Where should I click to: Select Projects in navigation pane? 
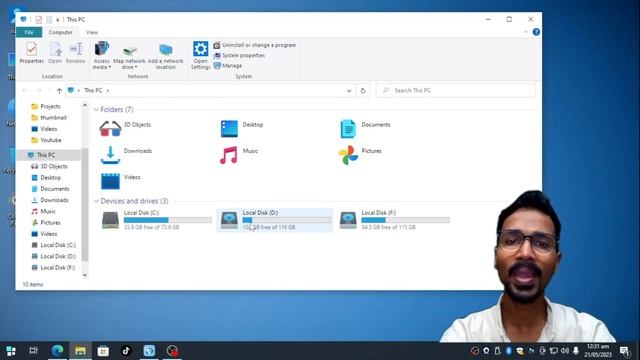pos(50,106)
